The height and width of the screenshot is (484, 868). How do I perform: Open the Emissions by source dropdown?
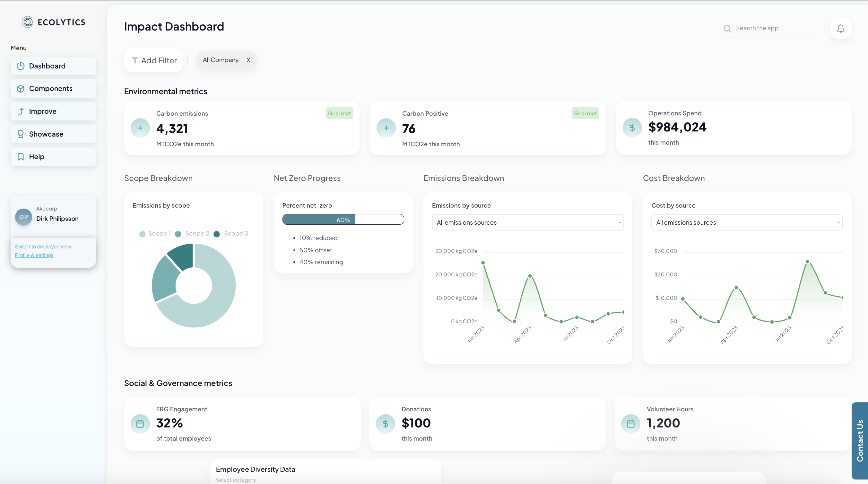527,222
